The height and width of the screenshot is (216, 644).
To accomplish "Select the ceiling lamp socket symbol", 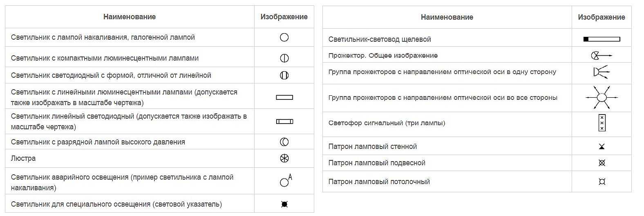I will pyautogui.click(x=602, y=182).
